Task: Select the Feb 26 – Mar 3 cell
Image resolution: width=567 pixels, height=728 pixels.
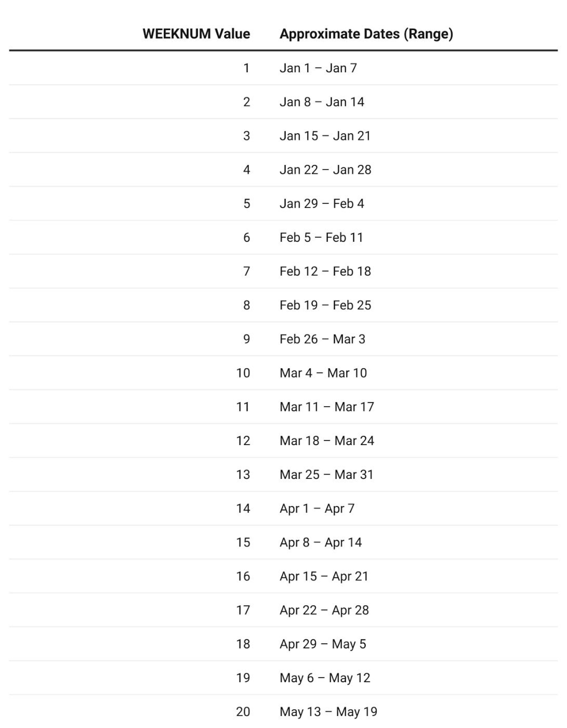Action: (322, 339)
